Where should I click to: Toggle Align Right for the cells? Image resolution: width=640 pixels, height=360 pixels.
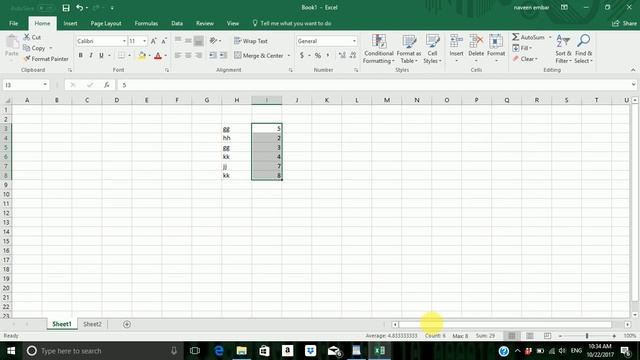199,55
